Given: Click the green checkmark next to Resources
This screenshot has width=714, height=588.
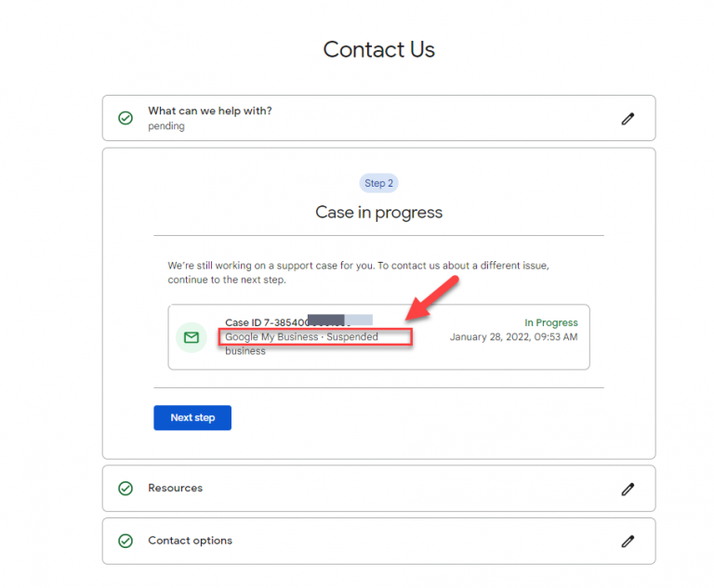Looking at the screenshot, I should coord(126,489).
